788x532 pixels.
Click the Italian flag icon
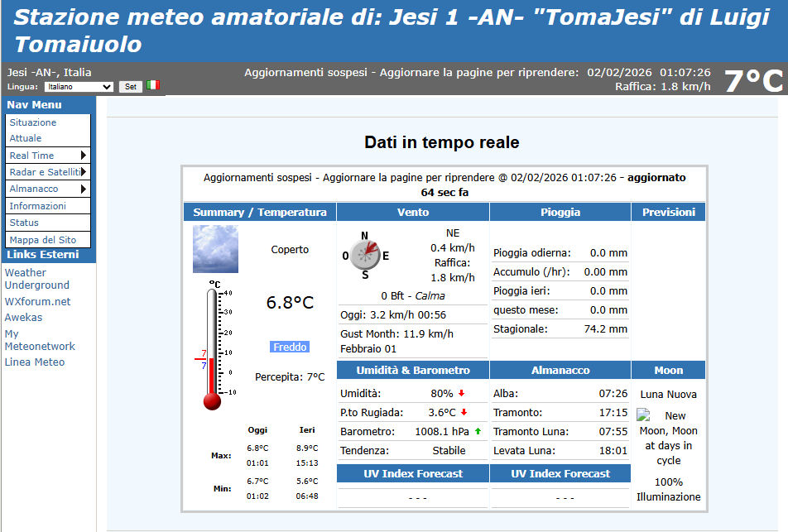[153, 85]
